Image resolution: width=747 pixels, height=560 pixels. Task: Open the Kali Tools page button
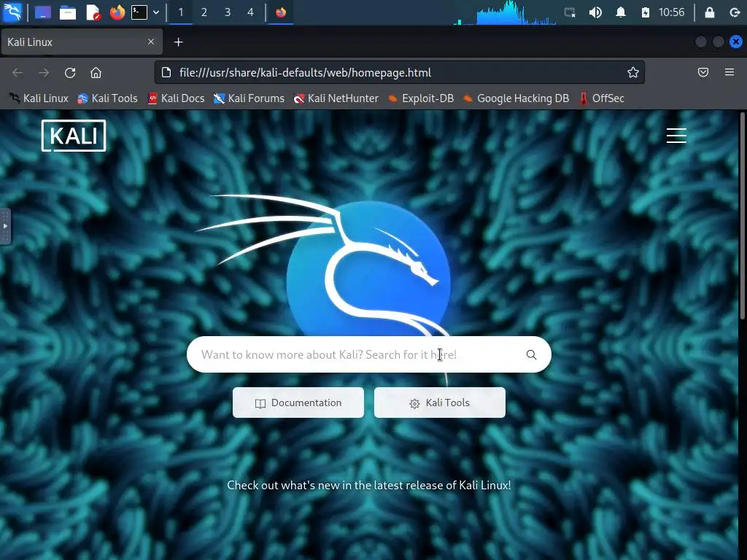440,402
